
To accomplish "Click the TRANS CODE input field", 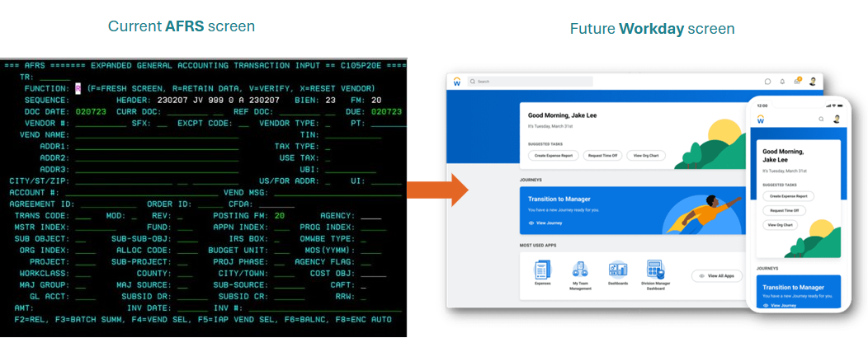I will pos(83,215).
